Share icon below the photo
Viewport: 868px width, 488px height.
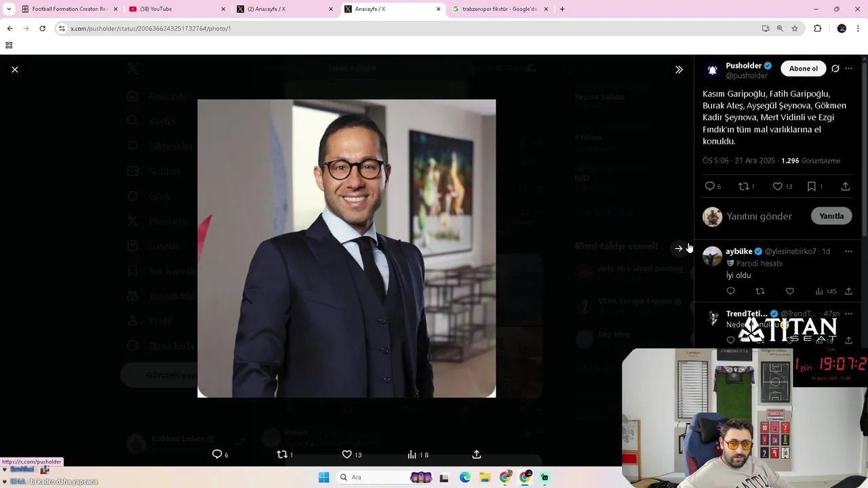[x=477, y=454]
